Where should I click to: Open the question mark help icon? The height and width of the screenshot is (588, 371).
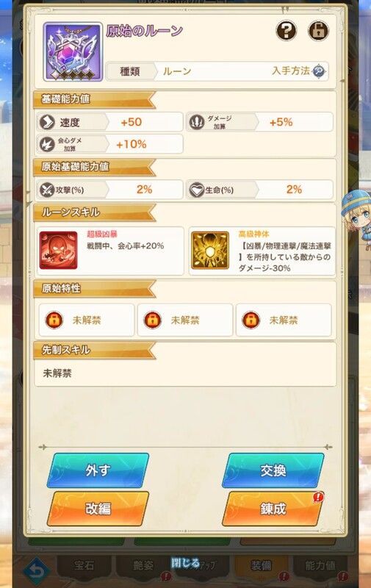pos(287,31)
